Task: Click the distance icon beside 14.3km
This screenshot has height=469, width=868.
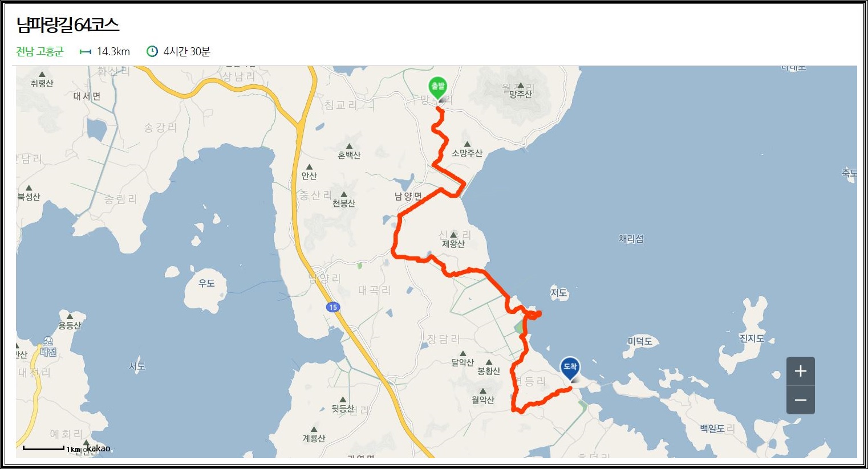Action: tap(86, 52)
